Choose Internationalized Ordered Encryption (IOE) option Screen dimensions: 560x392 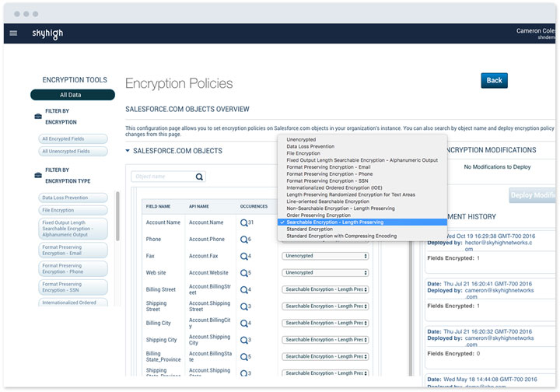click(x=362, y=187)
